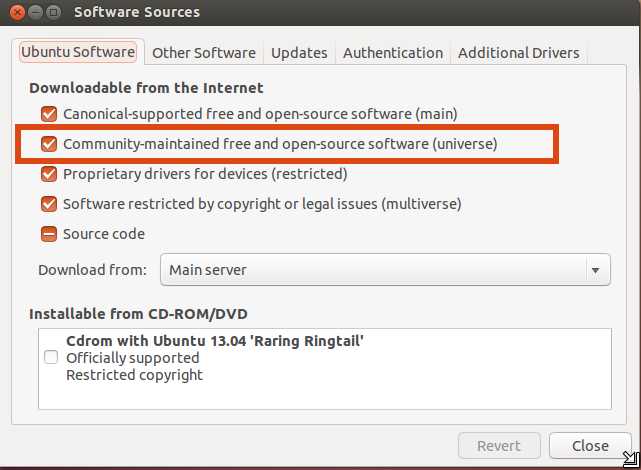This screenshot has height=470, width=641.
Task: Click the Revert button
Action: 499,446
